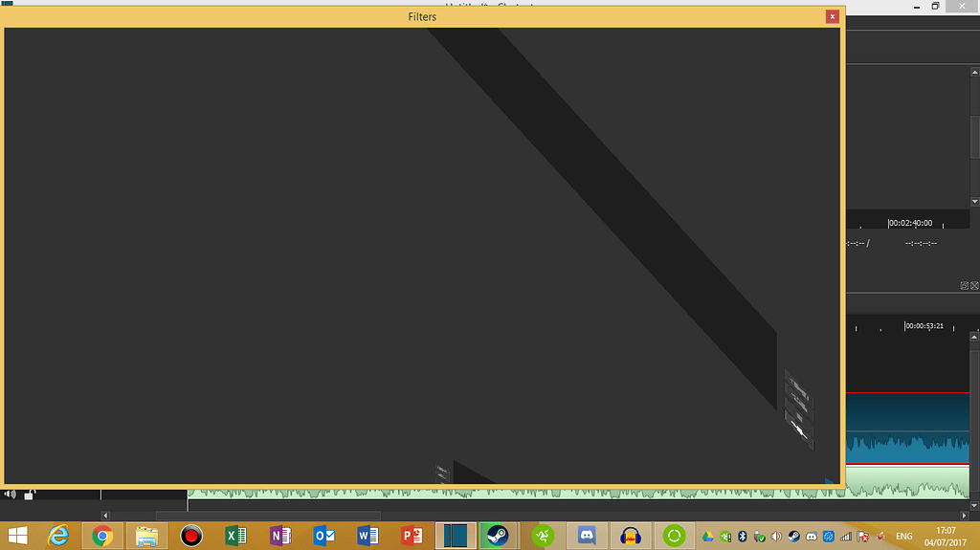Open Google Chrome from taskbar

pos(102,536)
